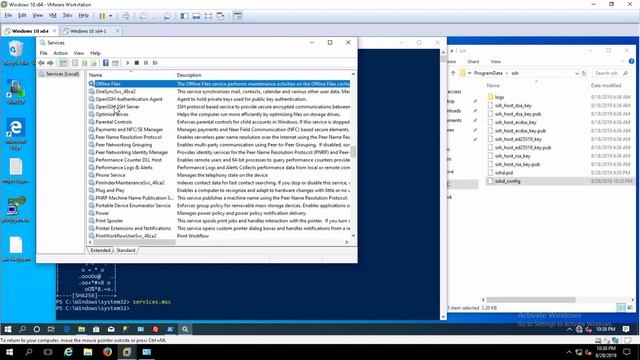The width and height of the screenshot is (640, 360).
Task: Click VMware unity mode icon
Action: [x=220, y=16]
